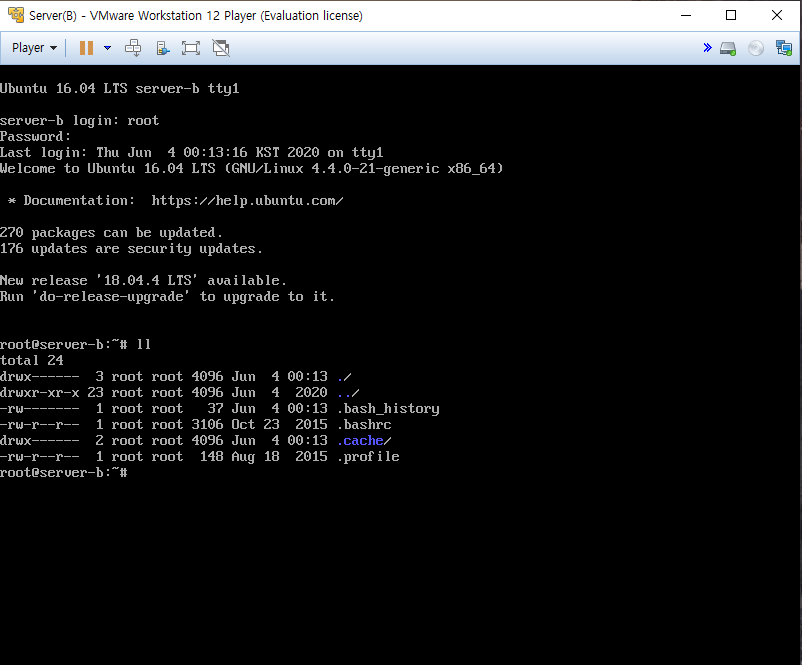This screenshot has width=802, height=665.
Task: Click the 'server-b login: root' line
Action: point(80,121)
